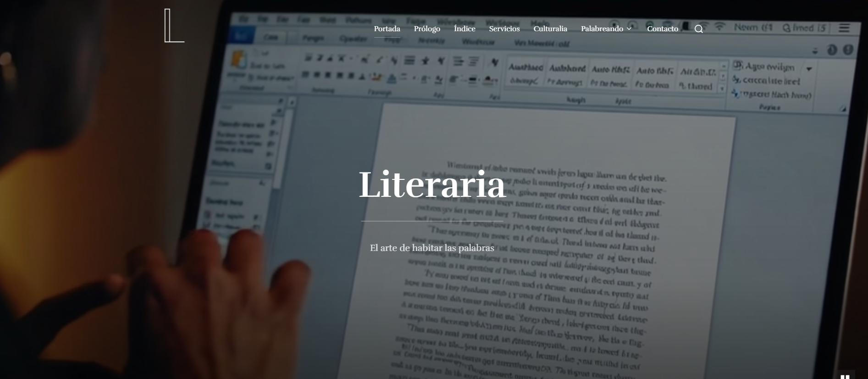The width and height of the screenshot is (868, 379).
Task: Open the Prólogo menu item
Action: coord(427,29)
